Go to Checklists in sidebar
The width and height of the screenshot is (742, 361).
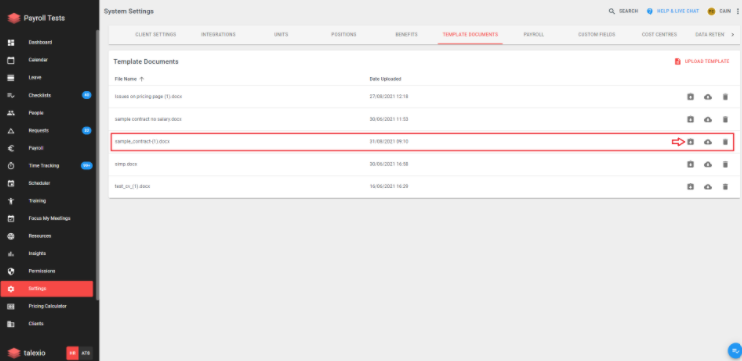point(40,95)
